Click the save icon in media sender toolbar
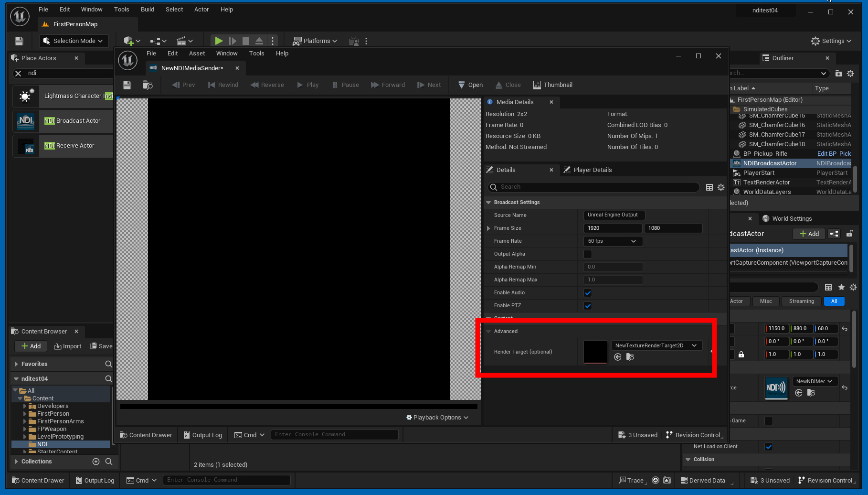Image resolution: width=868 pixels, height=495 pixels. point(127,85)
